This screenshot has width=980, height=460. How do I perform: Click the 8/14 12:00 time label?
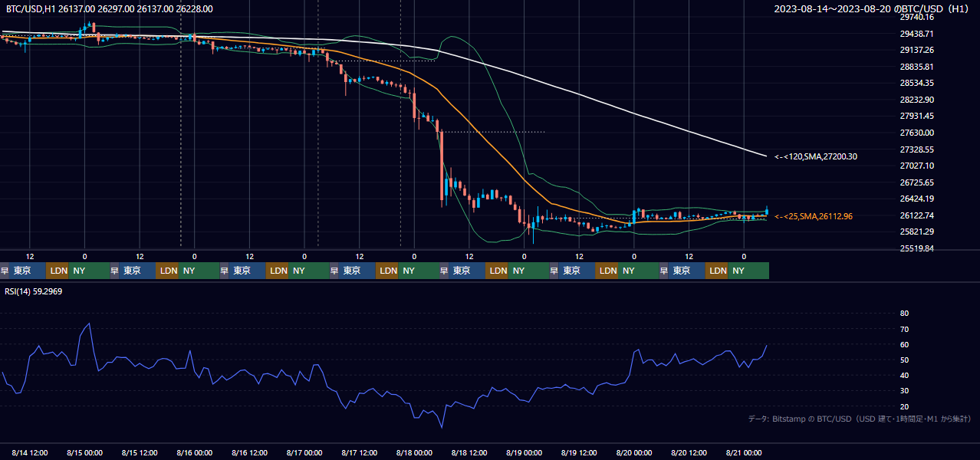point(30,453)
